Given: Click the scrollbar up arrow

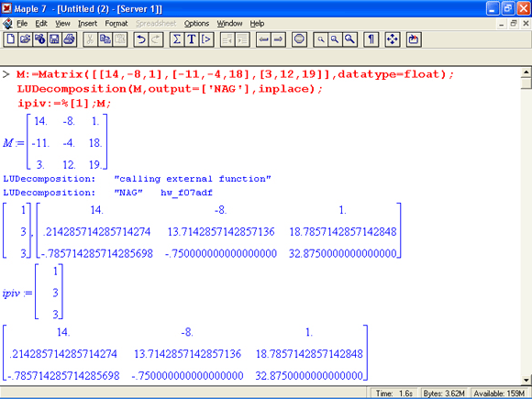Looking at the screenshot, I should 526,72.
